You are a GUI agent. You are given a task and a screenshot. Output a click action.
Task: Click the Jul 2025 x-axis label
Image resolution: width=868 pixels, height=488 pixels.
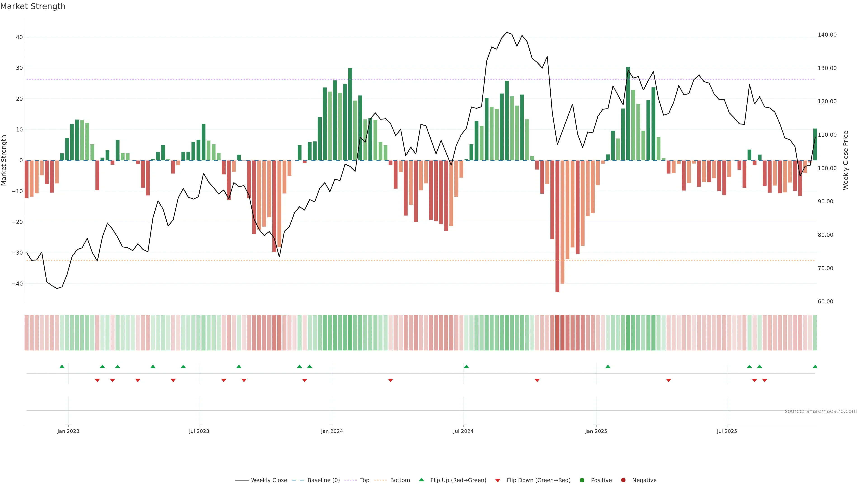pyautogui.click(x=727, y=431)
